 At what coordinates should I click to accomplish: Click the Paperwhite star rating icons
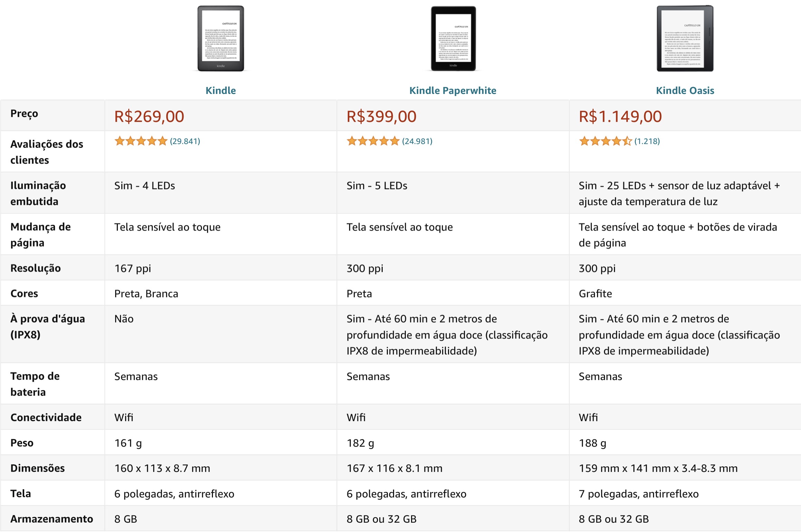click(x=373, y=141)
